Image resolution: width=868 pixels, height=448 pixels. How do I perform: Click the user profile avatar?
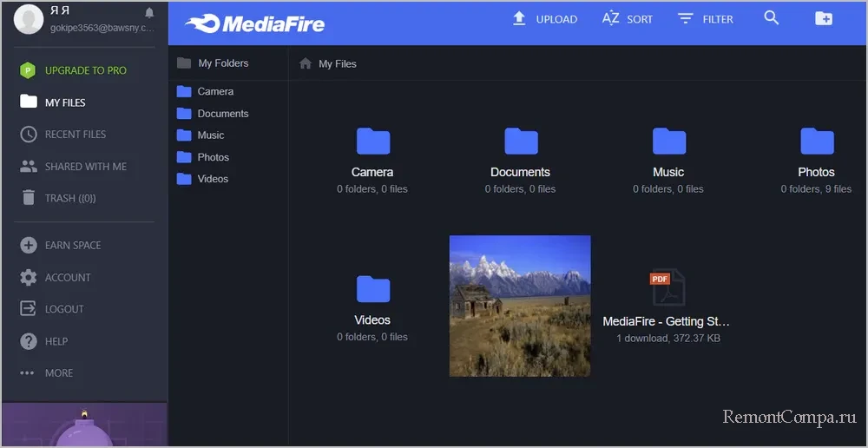tap(29, 17)
